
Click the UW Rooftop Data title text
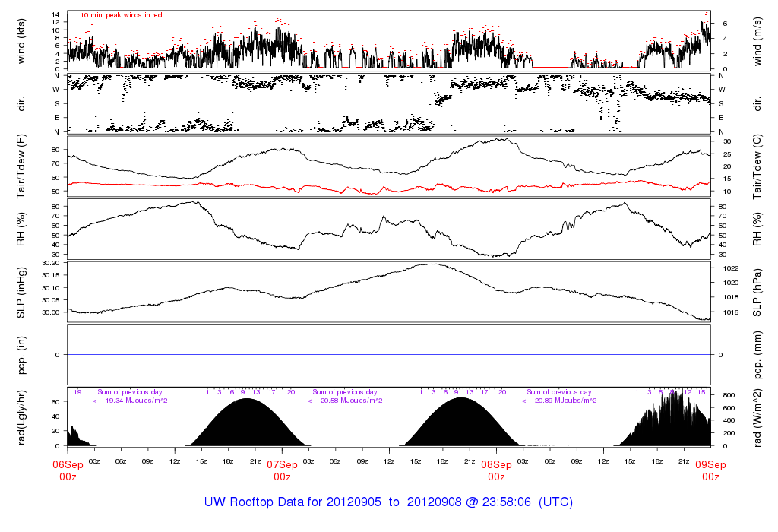[388, 502]
